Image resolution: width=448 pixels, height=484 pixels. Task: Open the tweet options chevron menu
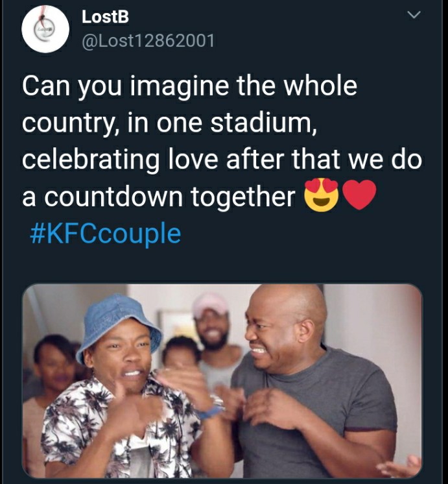pyautogui.click(x=414, y=14)
